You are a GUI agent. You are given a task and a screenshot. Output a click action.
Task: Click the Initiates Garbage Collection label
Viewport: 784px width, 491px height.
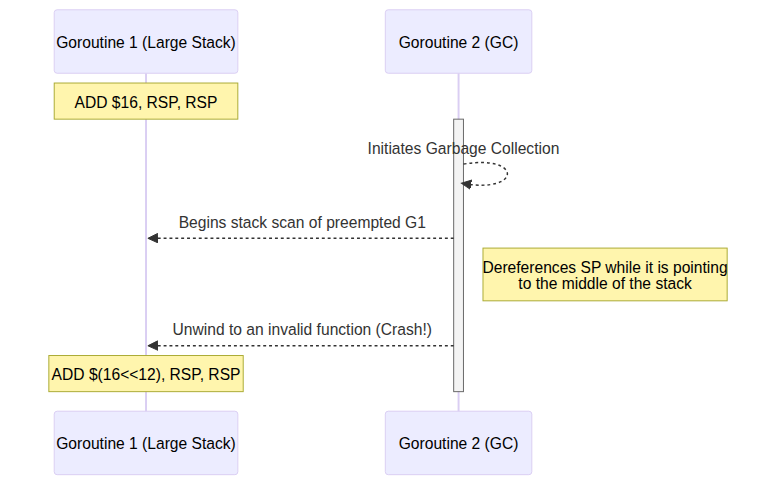tap(463, 149)
